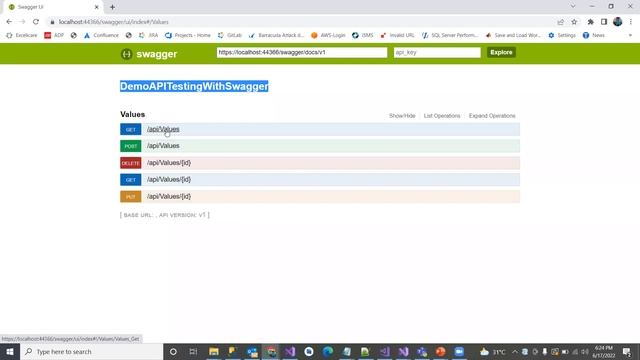This screenshot has height=360, width=640.
Task: Click the red DELETE method badge
Action: click(131, 163)
